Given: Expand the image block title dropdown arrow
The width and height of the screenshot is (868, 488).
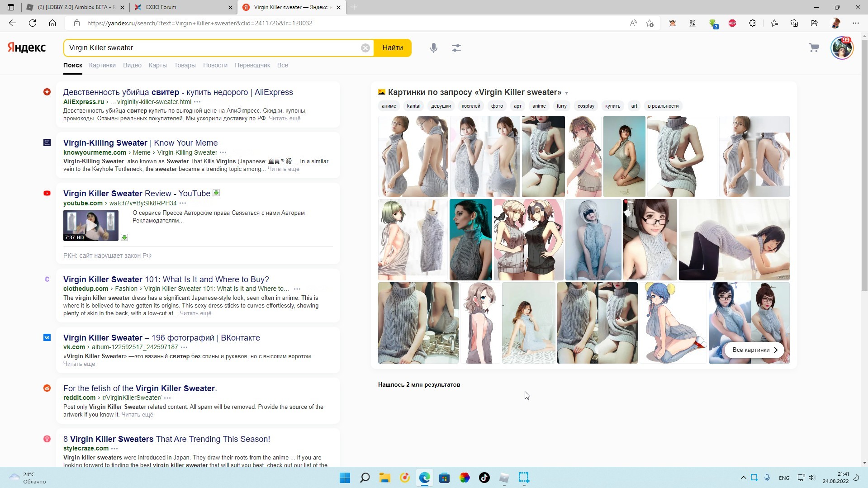Looking at the screenshot, I should 566,93.
